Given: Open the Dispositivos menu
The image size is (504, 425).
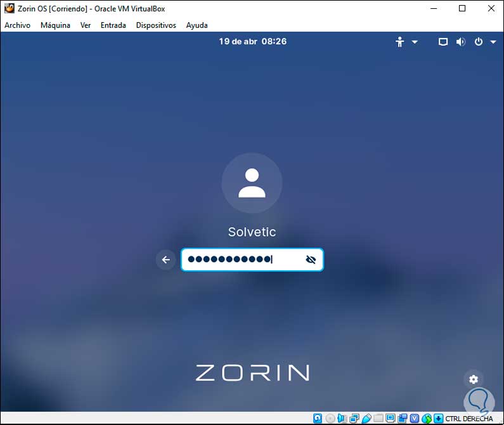Looking at the screenshot, I should (156, 25).
